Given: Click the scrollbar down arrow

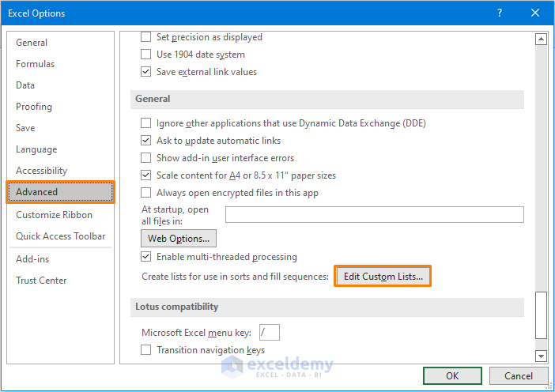Looking at the screenshot, I should click(x=541, y=356).
